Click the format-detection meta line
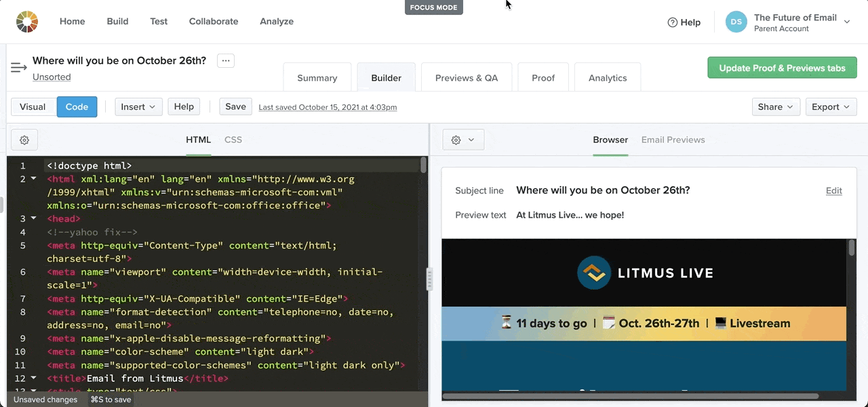This screenshot has width=868, height=407. tap(220, 318)
